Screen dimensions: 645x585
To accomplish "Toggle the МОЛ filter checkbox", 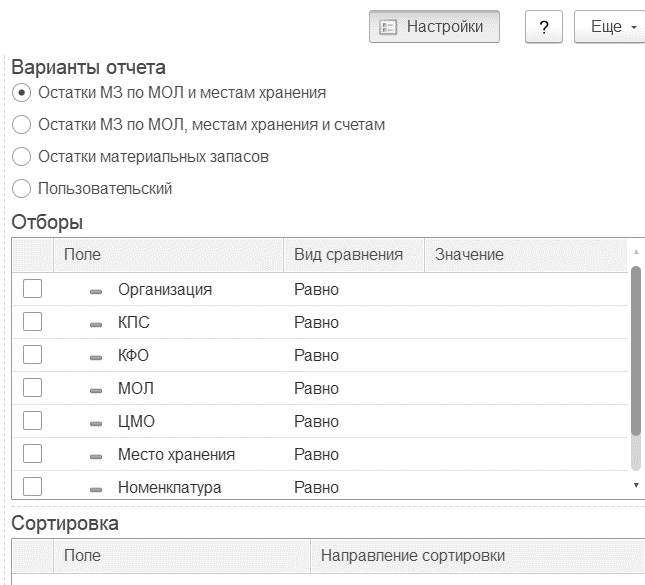I will (32, 388).
